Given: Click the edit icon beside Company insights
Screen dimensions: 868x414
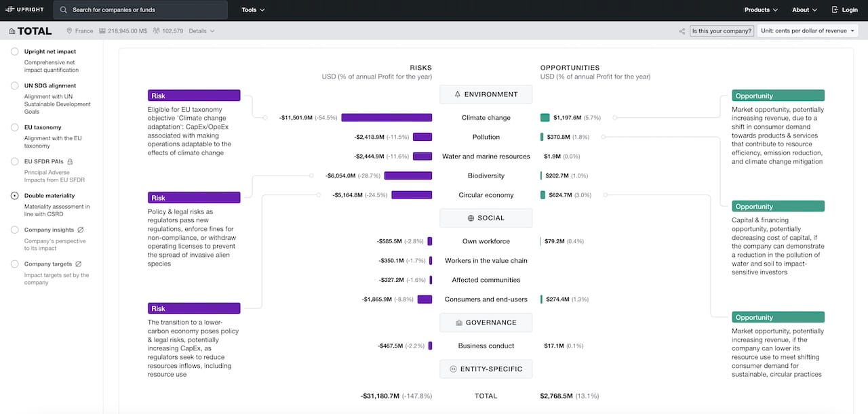Looking at the screenshot, I should 81,230.
